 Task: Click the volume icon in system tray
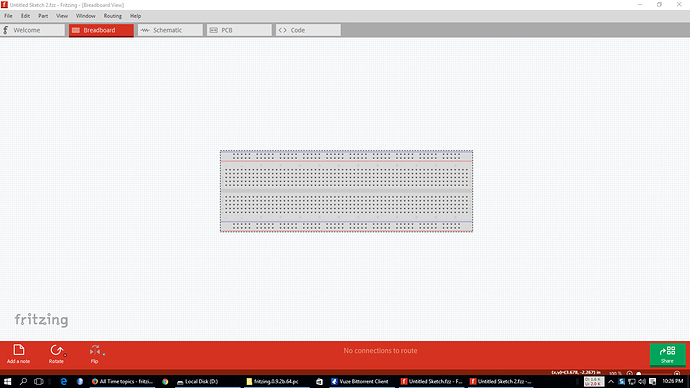click(642, 381)
